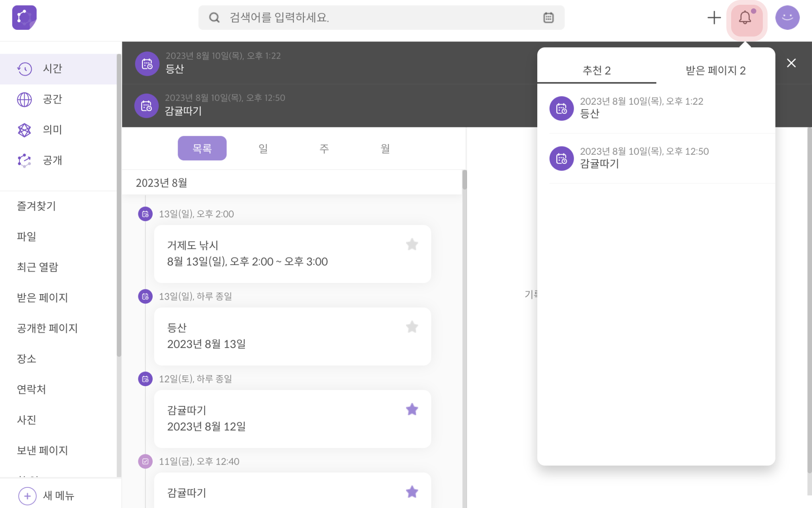Click calendar icon of 등산 in popup
812x508 pixels.
tap(561, 108)
